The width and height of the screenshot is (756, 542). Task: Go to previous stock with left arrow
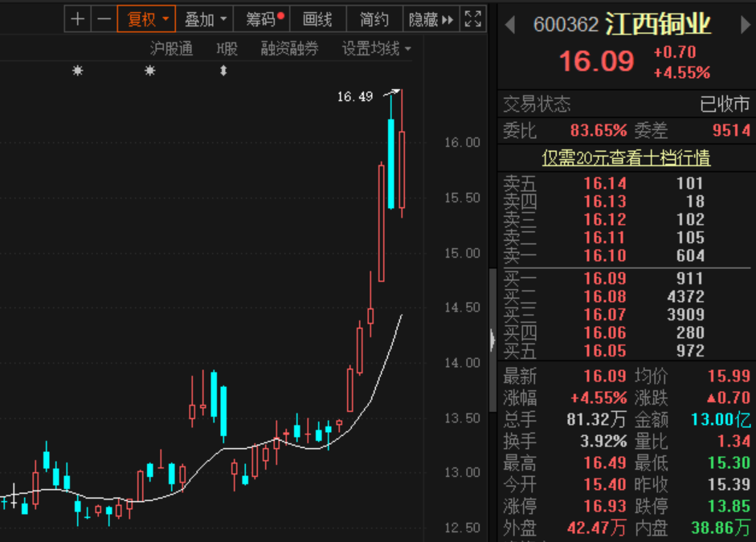tap(509, 25)
